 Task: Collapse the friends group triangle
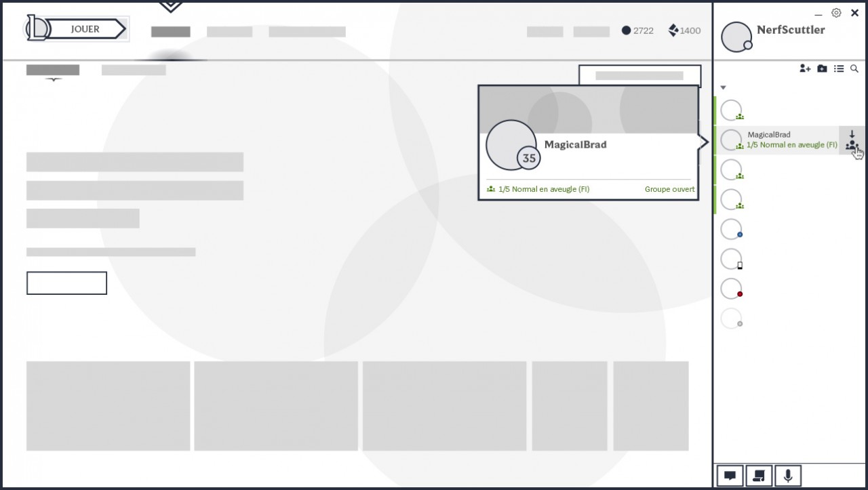[x=723, y=87]
